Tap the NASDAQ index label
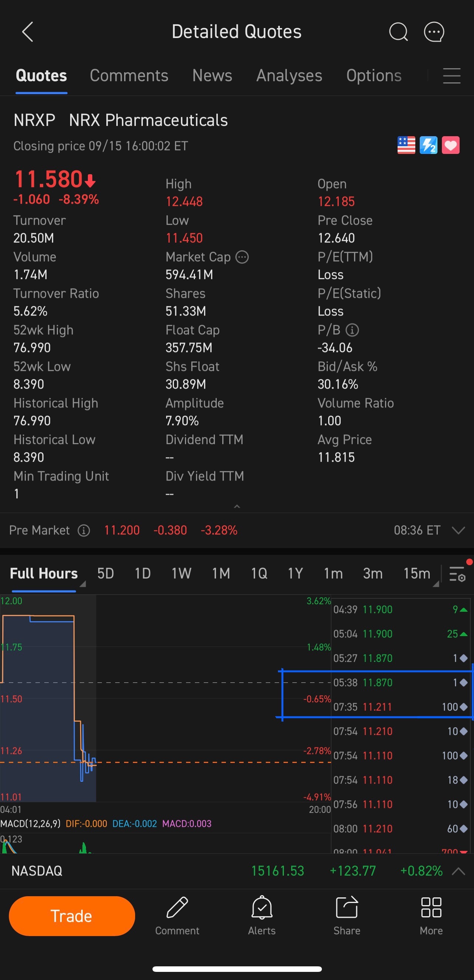Viewport: 474px width, 980px height. (x=37, y=871)
